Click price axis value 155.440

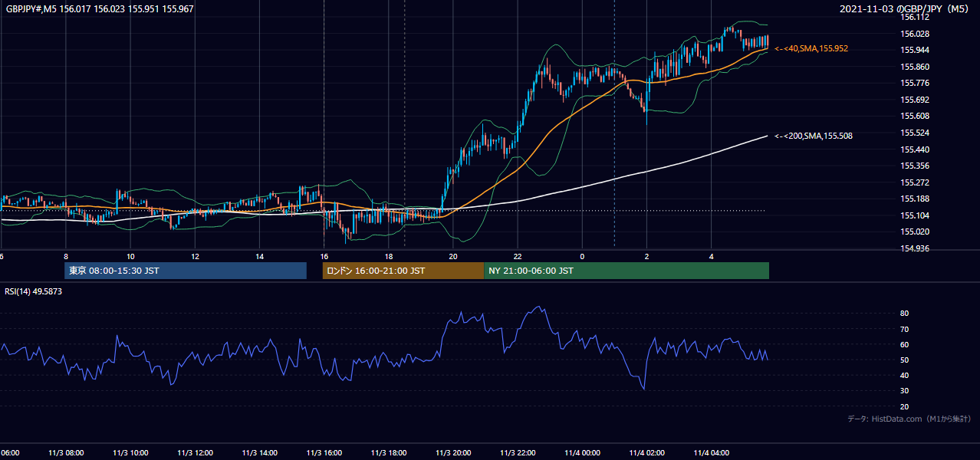(x=915, y=149)
